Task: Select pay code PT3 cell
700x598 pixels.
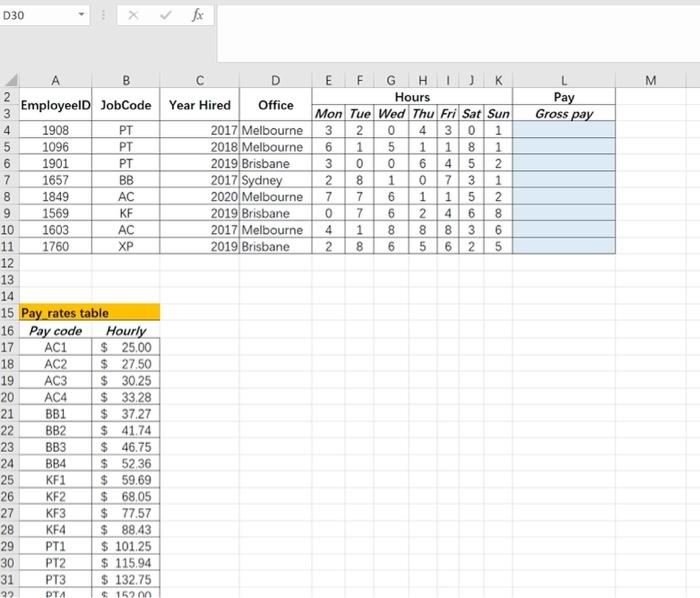Action: coord(55,579)
